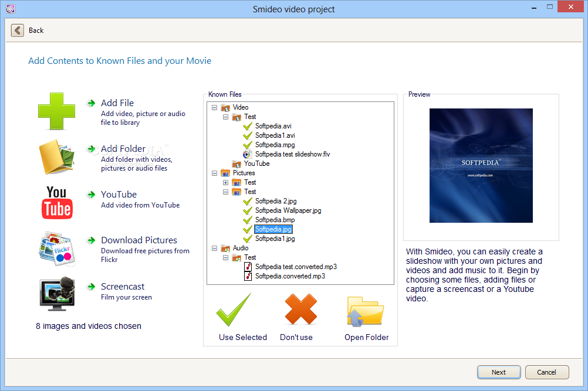The image size is (588, 391).
Task: Click the checkmark icon beside Softpedia1.avi
Action: pyautogui.click(x=248, y=135)
